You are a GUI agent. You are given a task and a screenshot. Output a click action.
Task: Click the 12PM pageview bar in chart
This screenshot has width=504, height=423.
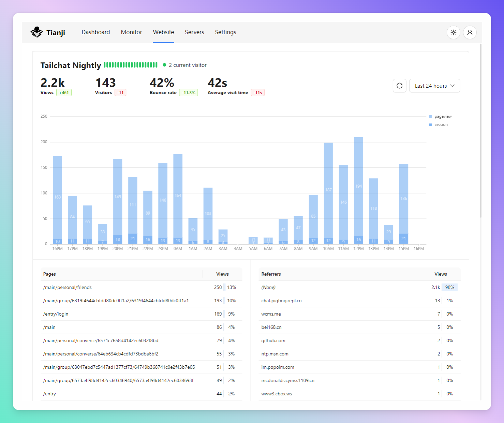tap(358, 187)
